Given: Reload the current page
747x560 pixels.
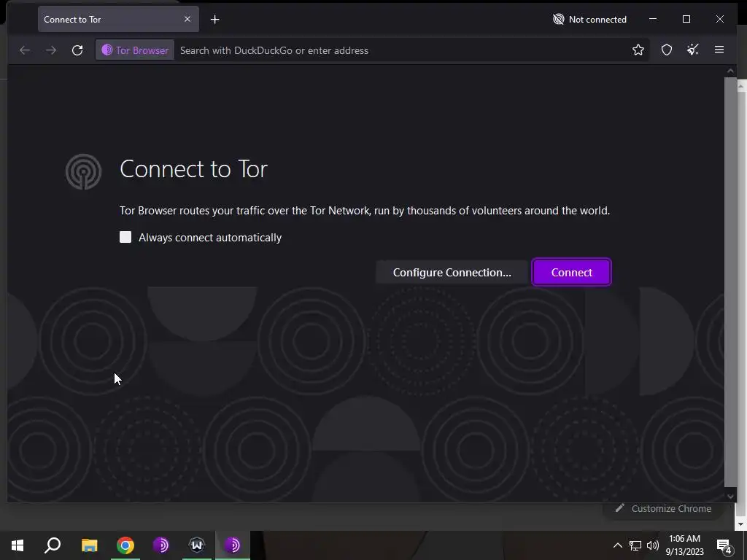Looking at the screenshot, I should tap(77, 50).
